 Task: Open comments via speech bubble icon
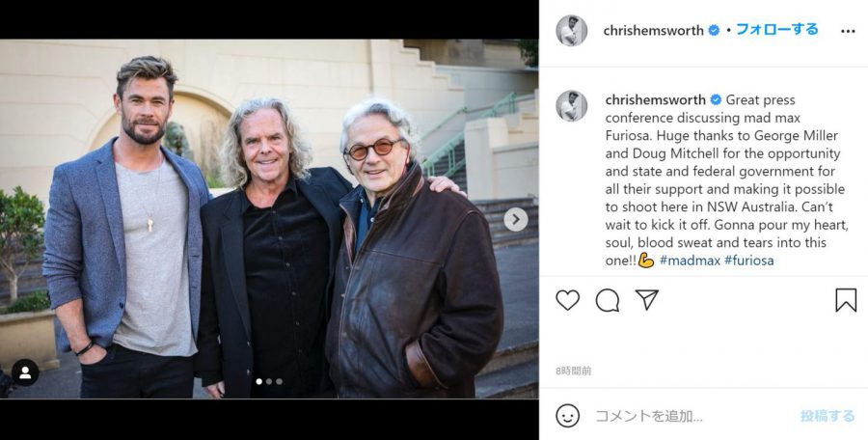coord(608,300)
